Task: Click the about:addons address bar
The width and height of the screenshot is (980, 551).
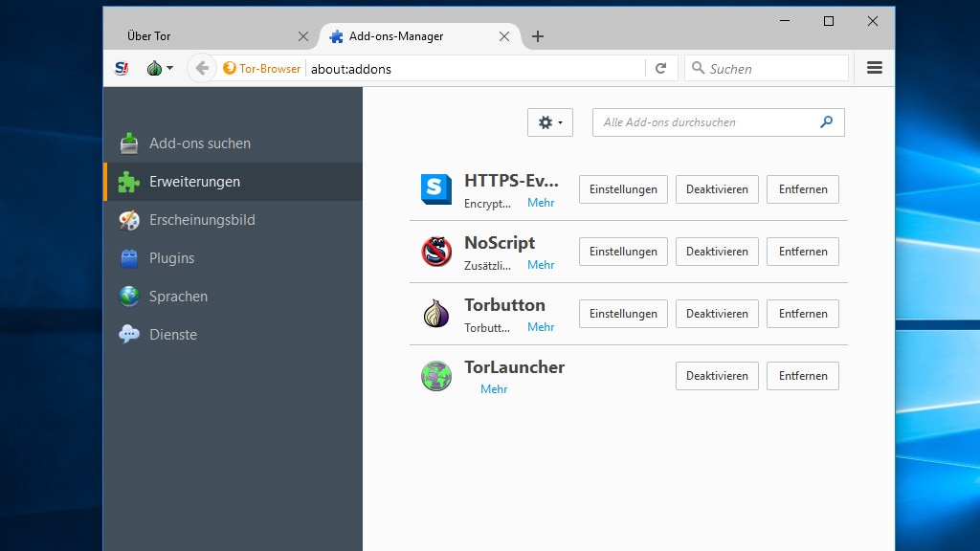Action: click(x=477, y=69)
